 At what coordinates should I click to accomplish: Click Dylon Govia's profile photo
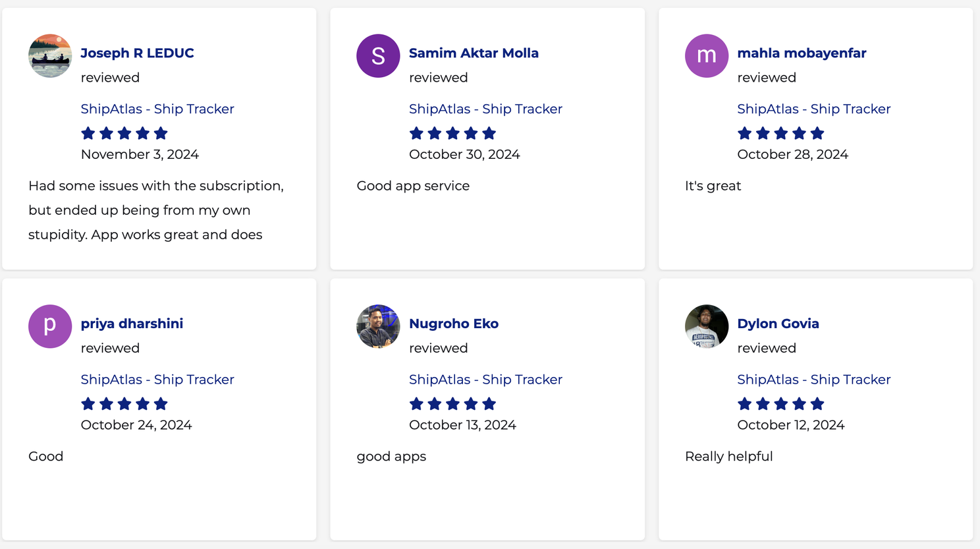[x=707, y=326]
